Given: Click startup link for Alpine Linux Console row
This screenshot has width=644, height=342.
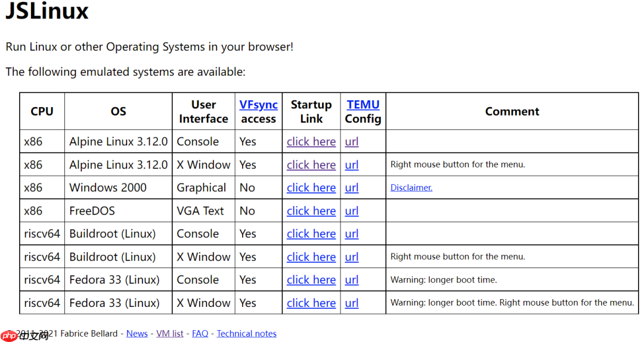Looking at the screenshot, I should click(311, 142).
